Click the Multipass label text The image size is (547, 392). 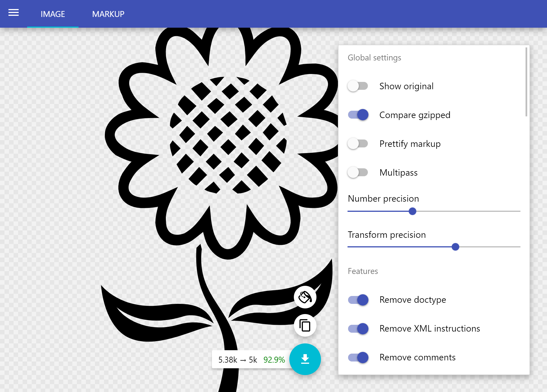398,173
